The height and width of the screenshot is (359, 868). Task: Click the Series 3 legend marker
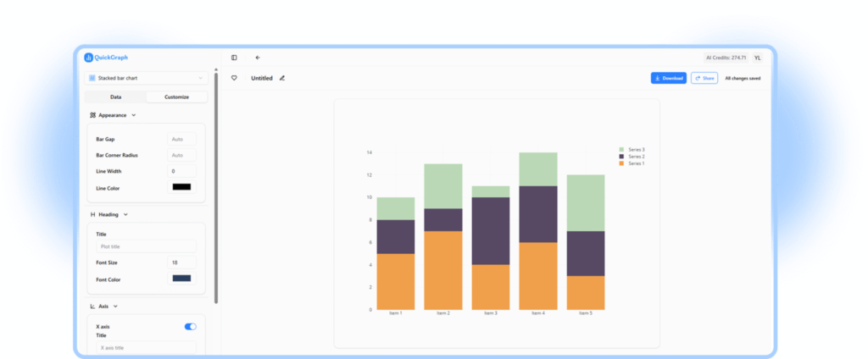tap(621, 150)
